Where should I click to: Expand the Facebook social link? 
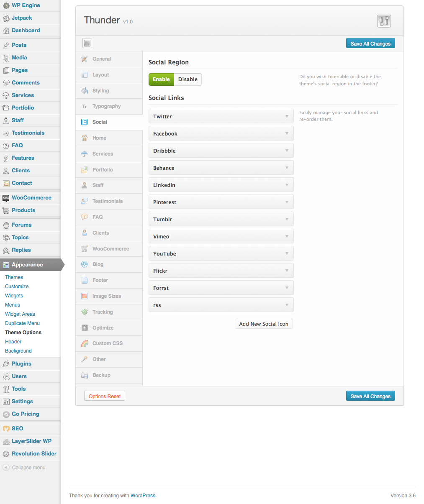tap(221, 133)
